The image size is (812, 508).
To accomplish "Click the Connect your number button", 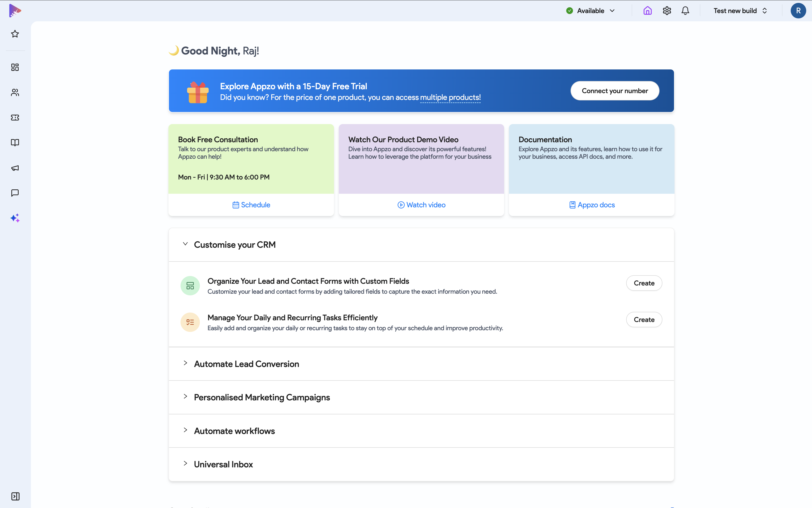I will tap(615, 91).
